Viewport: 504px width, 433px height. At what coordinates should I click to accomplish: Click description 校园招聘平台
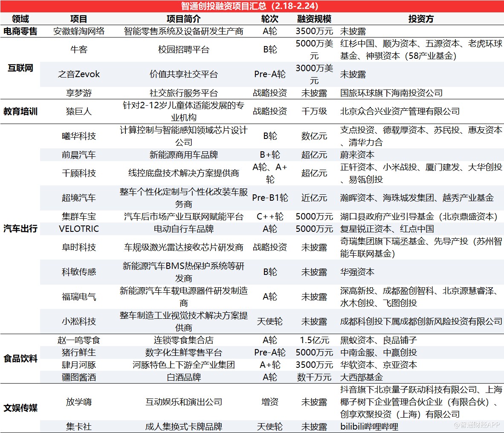click(183, 49)
